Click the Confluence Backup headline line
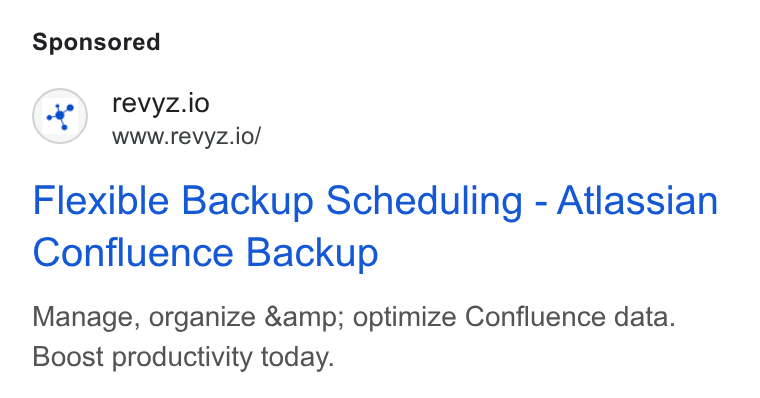Viewport: 760px width, 398px height. point(205,253)
